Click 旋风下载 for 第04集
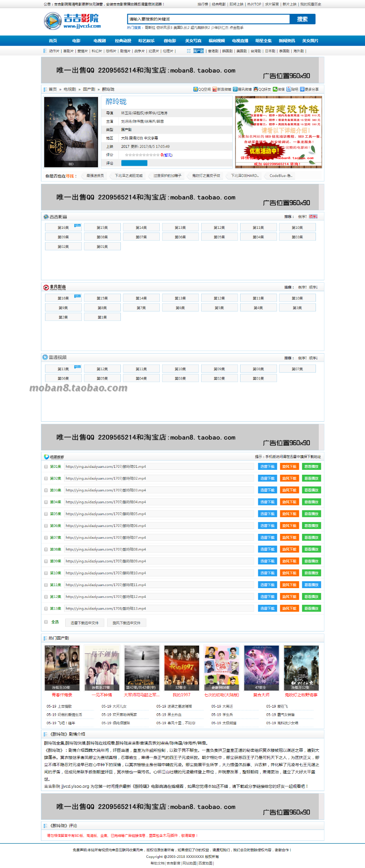 click(290, 502)
